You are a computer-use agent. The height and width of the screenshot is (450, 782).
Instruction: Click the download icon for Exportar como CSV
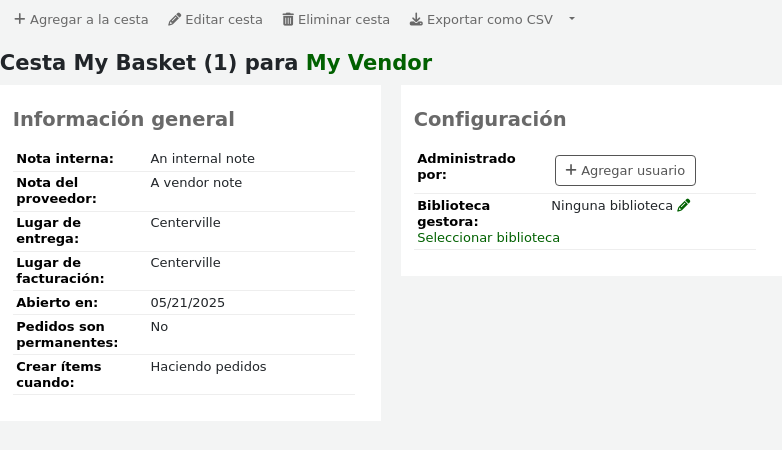pyautogui.click(x=416, y=19)
